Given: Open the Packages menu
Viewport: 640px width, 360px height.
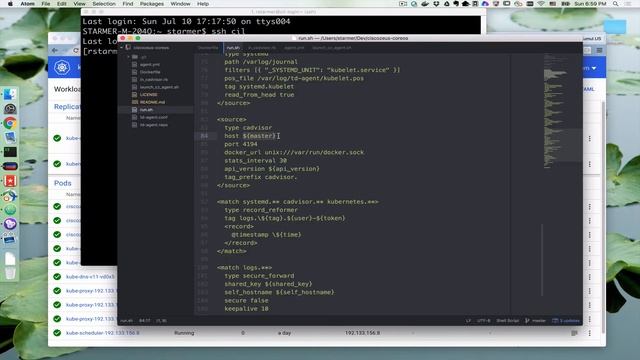Looking at the screenshot, I should coord(151,4).
